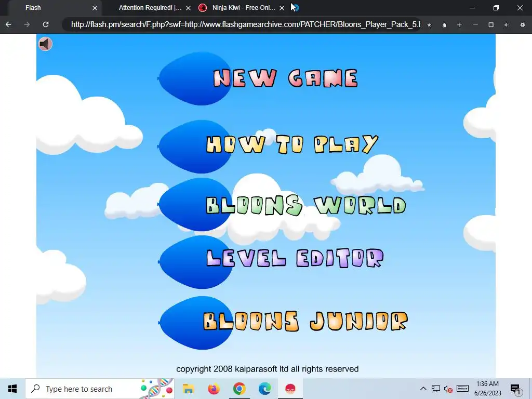Viewport: 532px width, 399px height.
Task: Open Microsoft Edge from the taskbar
Action: click(264, 389)
